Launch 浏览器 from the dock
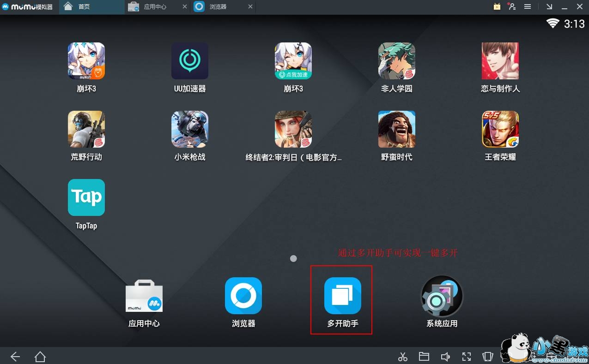The image size is (589, 364). tap(243, 296)
